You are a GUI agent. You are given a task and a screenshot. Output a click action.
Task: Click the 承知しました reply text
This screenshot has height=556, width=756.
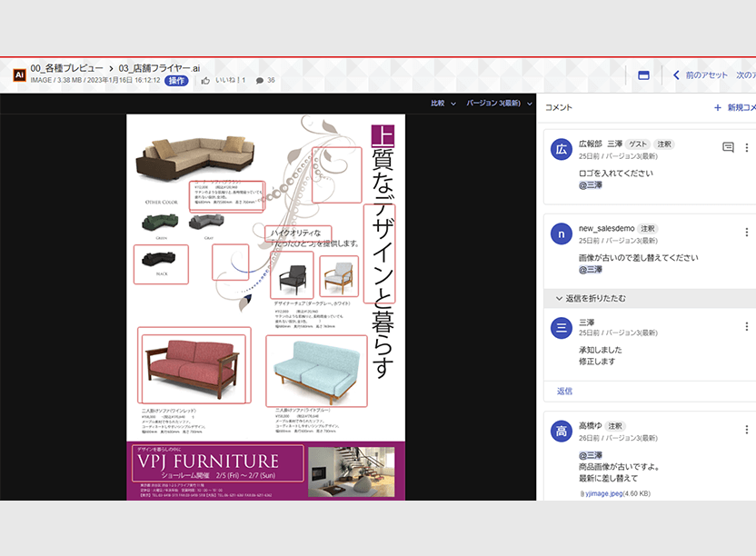pyautogui.click(x=601, y=350)
